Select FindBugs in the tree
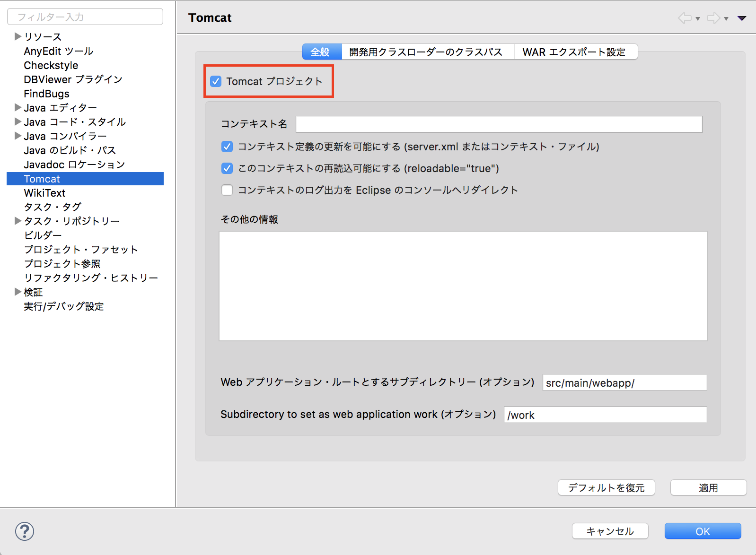 click(x=46, y=94)
